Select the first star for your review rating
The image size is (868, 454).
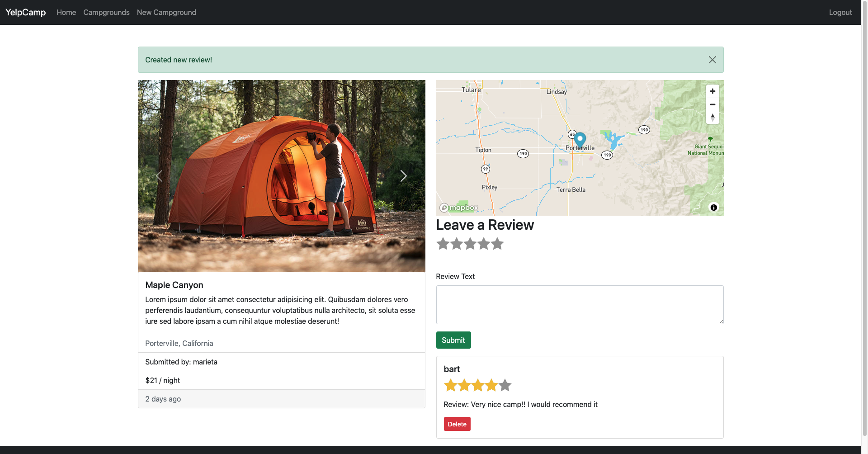coord(443,244)
